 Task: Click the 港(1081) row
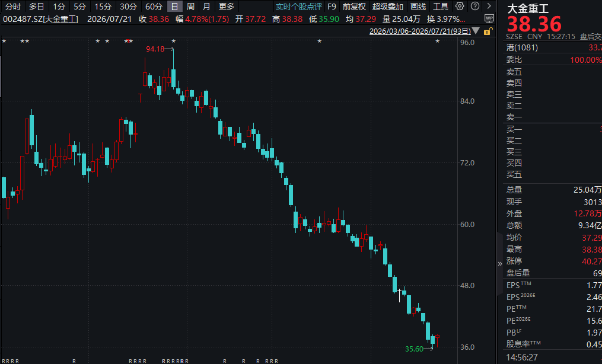click(x=552, y=47)
